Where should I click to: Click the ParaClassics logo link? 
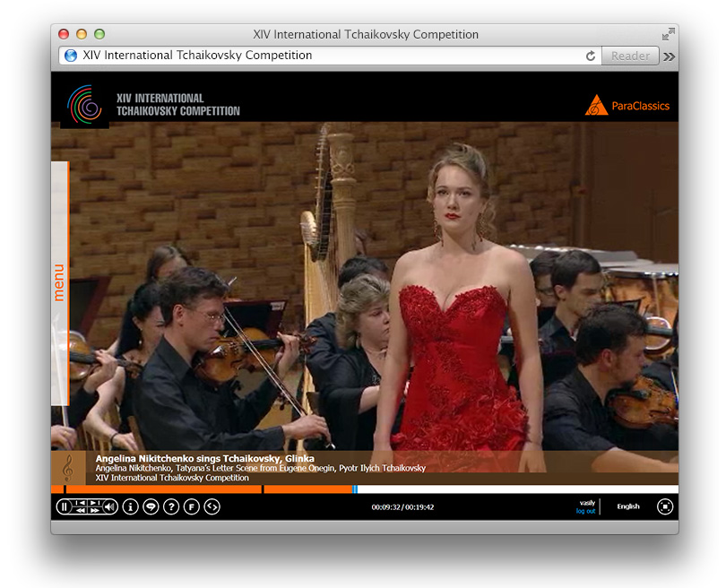point(627,106)
